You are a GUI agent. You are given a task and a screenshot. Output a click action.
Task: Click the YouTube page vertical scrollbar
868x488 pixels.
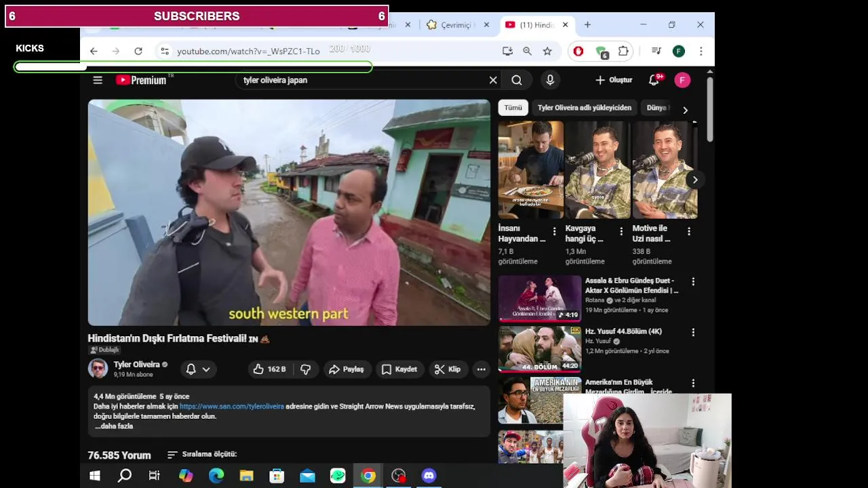[x=710, y=108]
